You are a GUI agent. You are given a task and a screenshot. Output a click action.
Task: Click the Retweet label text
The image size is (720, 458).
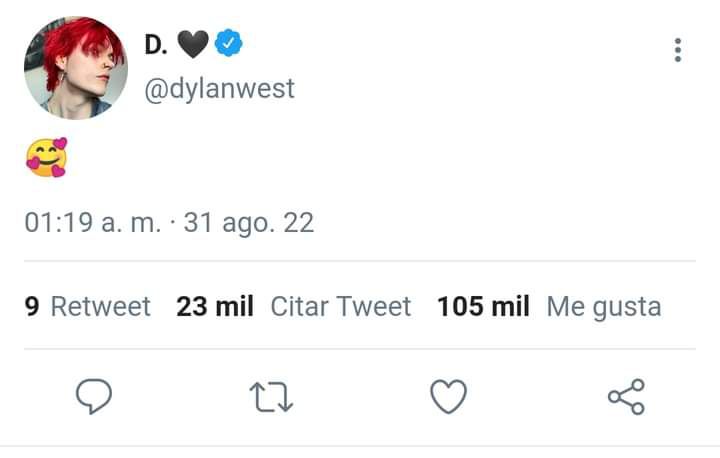101,306
